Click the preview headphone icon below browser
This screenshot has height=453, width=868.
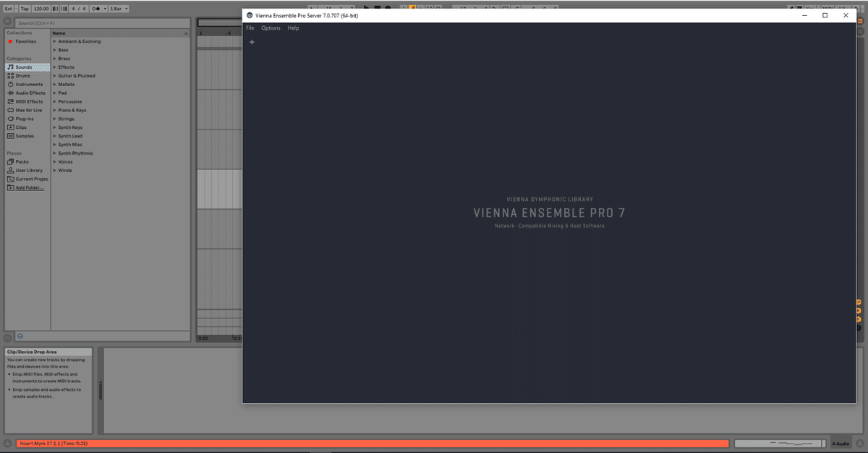click(20, 336)
